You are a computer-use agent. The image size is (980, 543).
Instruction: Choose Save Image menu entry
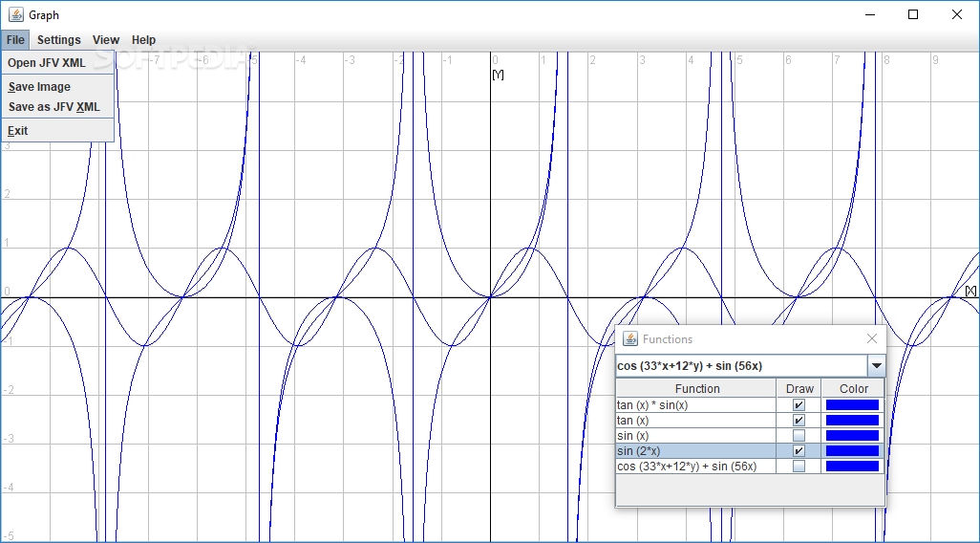click(57, 87)
